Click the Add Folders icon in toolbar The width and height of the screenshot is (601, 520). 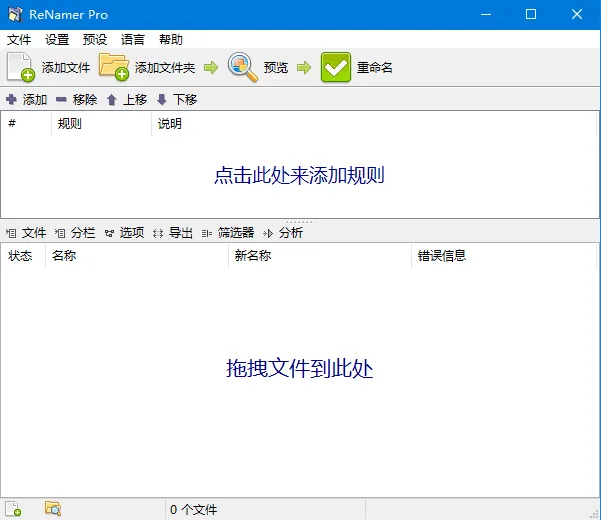(113, 67)
